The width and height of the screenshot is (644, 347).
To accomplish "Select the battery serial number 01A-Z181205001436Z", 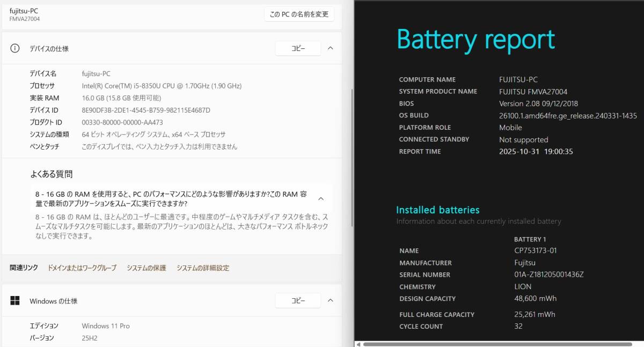I will tap(548, 275).
